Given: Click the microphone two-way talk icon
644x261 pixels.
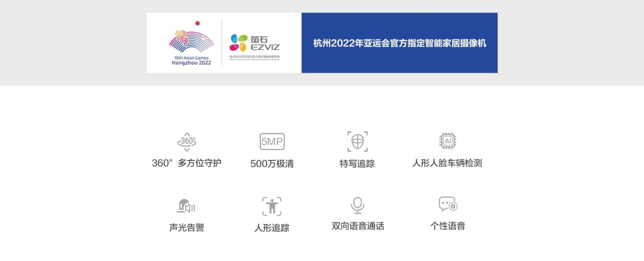Looking at the screenshot, I should tap(358, 205).
